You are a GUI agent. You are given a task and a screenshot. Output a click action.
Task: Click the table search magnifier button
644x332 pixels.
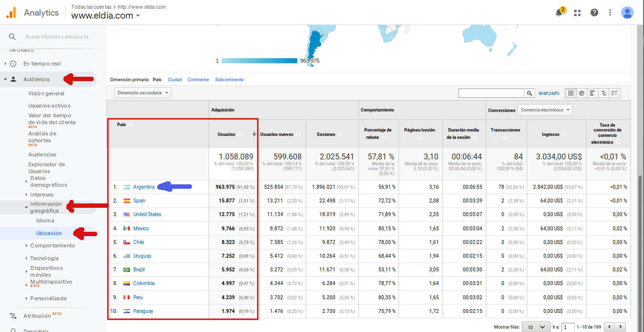point(529,93)
